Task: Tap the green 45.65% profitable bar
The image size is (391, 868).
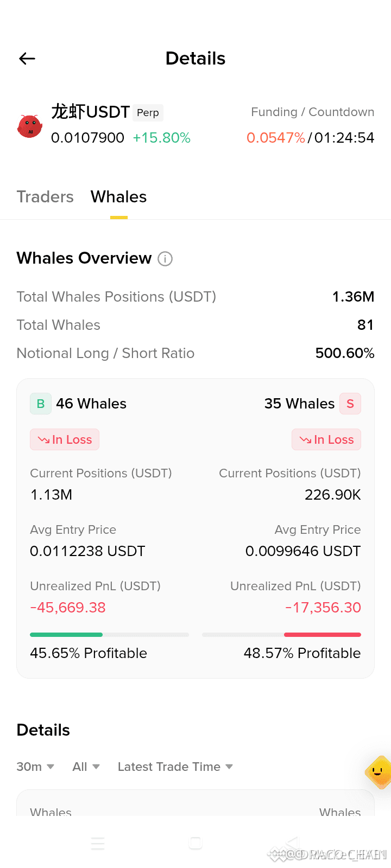Action: pos(66,635)
